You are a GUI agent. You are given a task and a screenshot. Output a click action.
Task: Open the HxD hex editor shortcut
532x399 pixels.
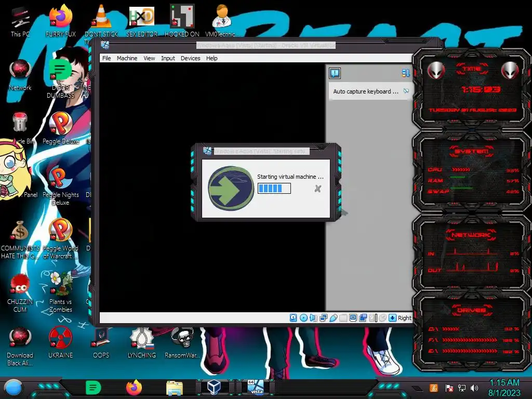pyautogui.click(x=142, y=21)
